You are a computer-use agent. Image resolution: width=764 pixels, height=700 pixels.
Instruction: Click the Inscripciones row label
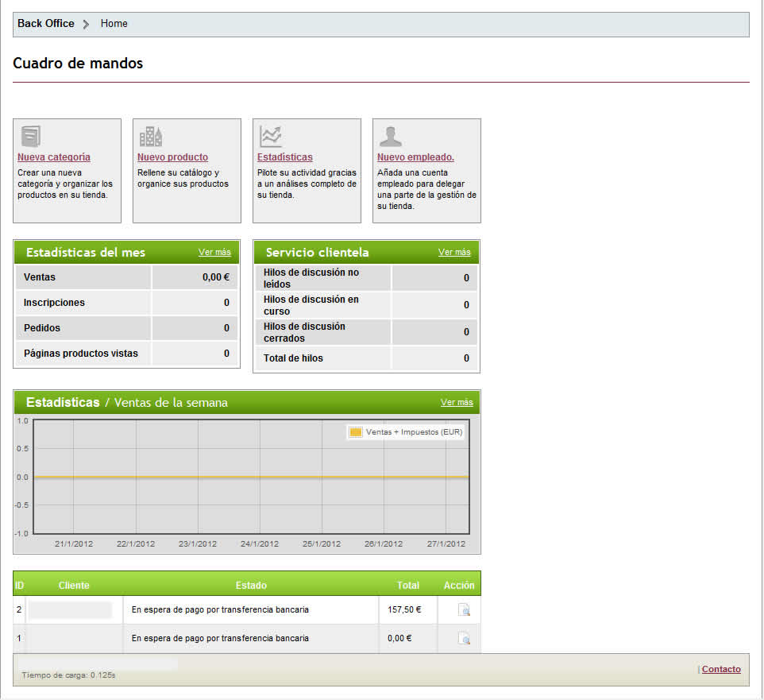click(54, 302)
